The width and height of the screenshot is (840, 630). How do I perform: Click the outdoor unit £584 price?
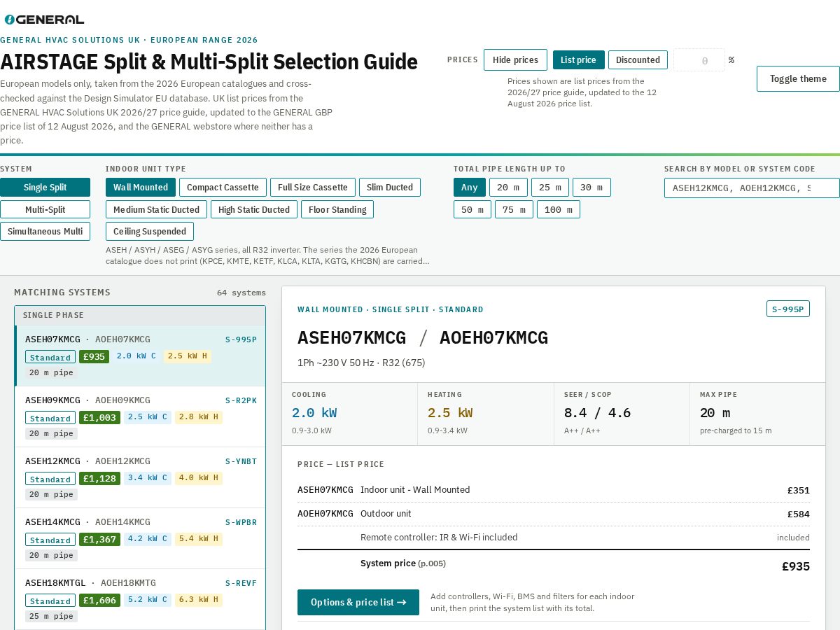799,514
